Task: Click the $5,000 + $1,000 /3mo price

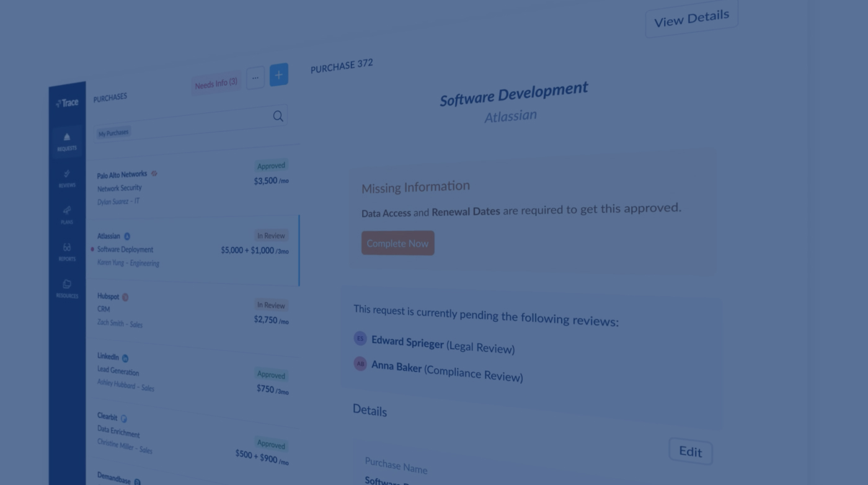Action: pos(255,251)
